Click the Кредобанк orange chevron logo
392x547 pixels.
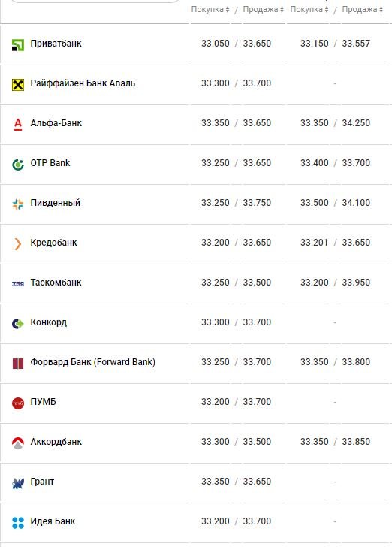tap(18, 244)
